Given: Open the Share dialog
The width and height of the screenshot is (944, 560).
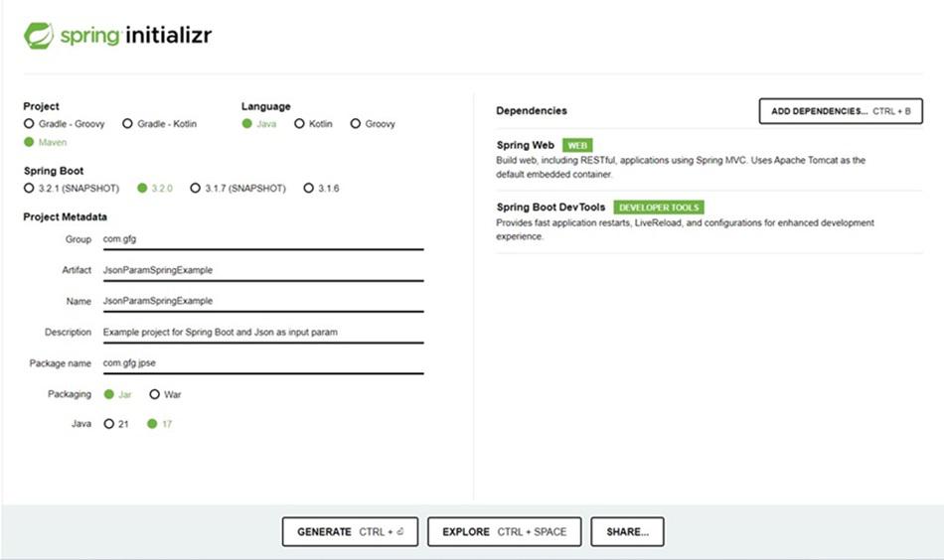Looking at the screenshot, I should tap(627, 532).
